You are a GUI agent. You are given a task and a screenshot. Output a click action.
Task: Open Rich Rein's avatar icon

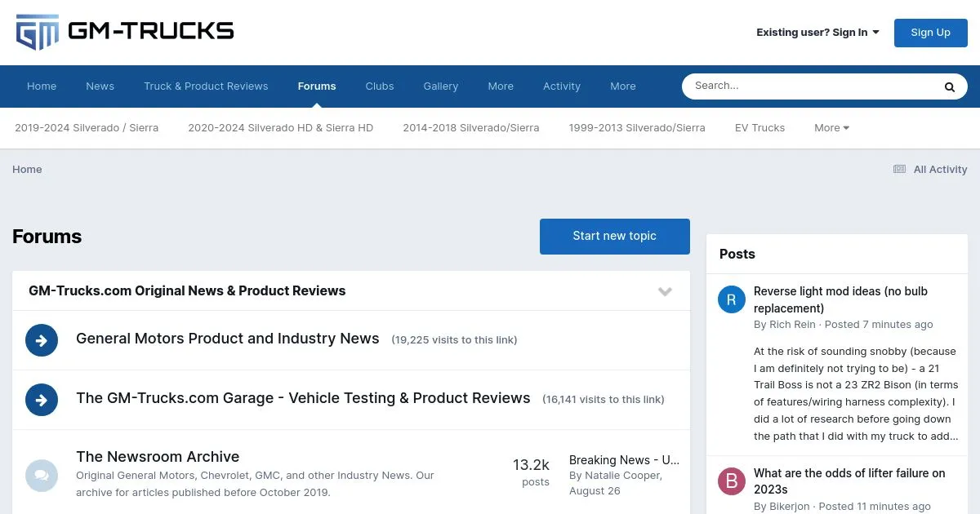tap(731, 299)
